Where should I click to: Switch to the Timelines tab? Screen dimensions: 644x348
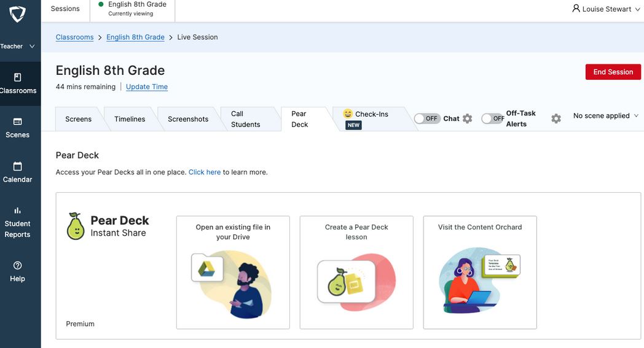(x=130, y=119)
